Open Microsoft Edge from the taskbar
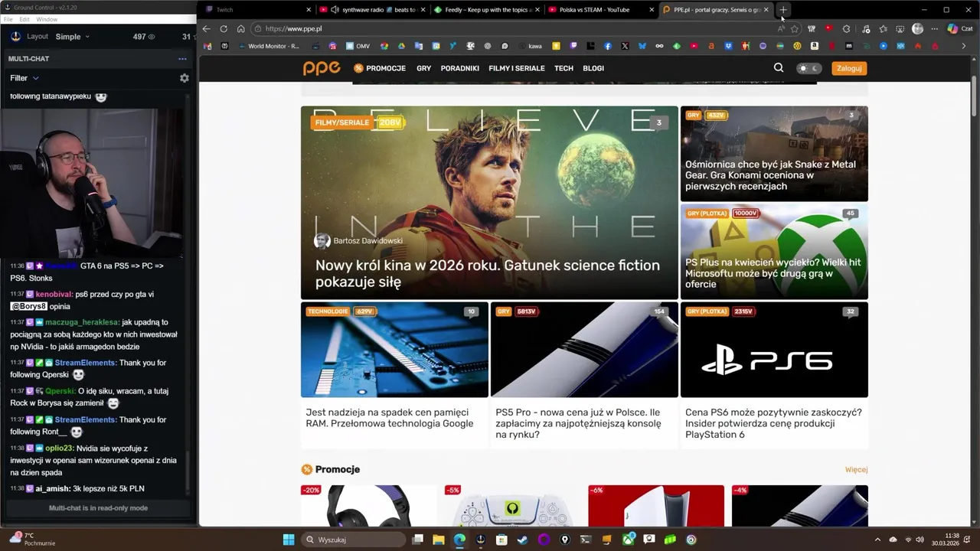Viewport: 980px width, 551px height. coord(459,540)
